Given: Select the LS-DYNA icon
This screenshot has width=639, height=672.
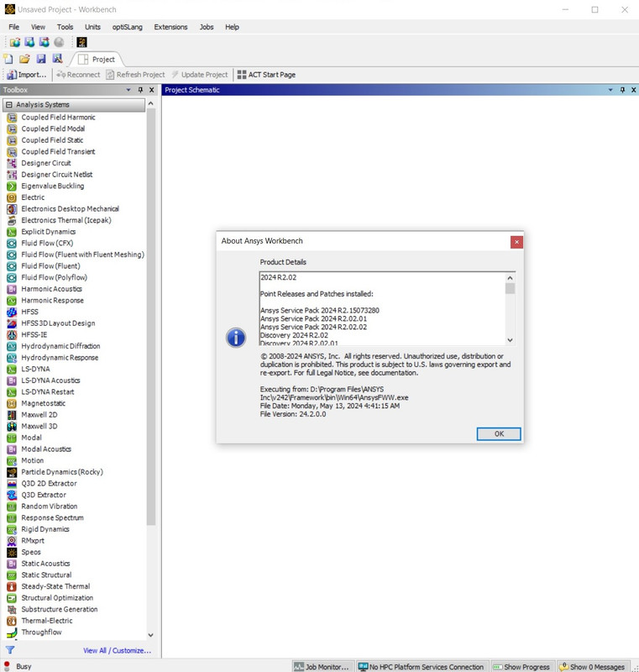Looking at the screenshot, I should (x=12, y=369).
